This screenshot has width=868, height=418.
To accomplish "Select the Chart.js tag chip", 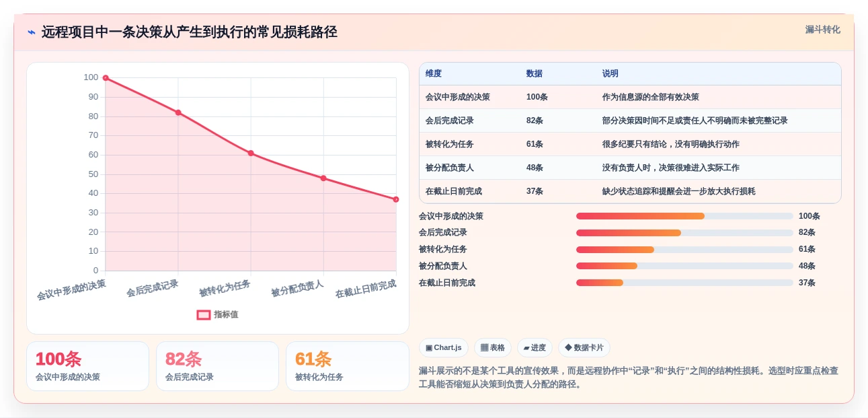I will pyautogui.click(x=444, y=348).
